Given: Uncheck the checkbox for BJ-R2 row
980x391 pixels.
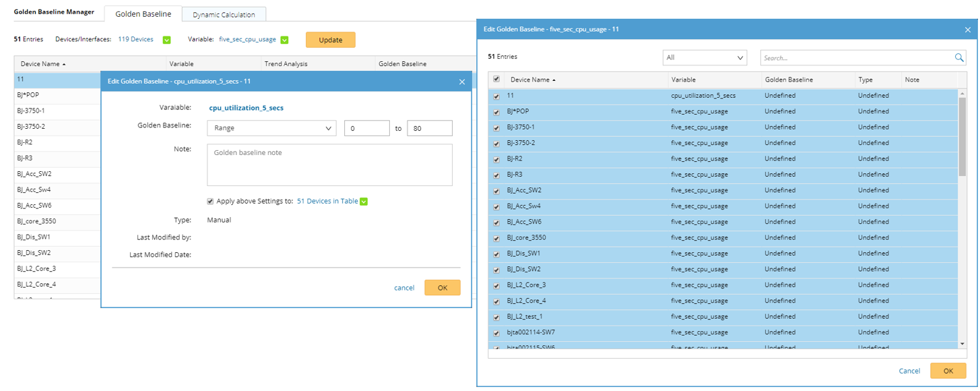Looking at the screenshot, I should pos(496,159).
